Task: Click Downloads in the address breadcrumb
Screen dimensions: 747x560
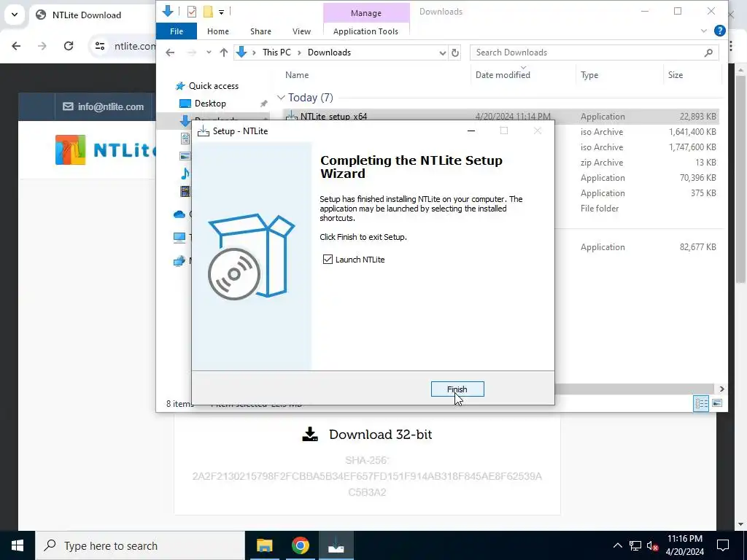Action: (329, 52)
